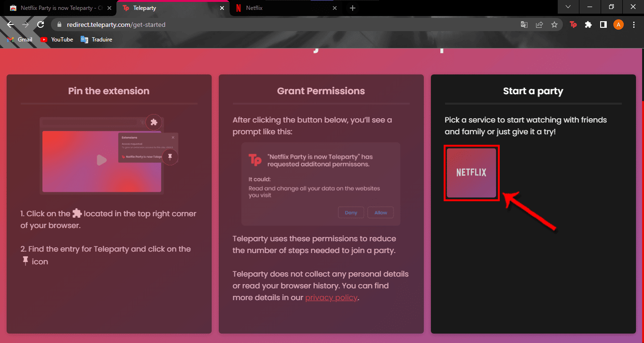Close the Teleparty tab
The height and width of the screenshot is (343, 644).
coord(222,8)
